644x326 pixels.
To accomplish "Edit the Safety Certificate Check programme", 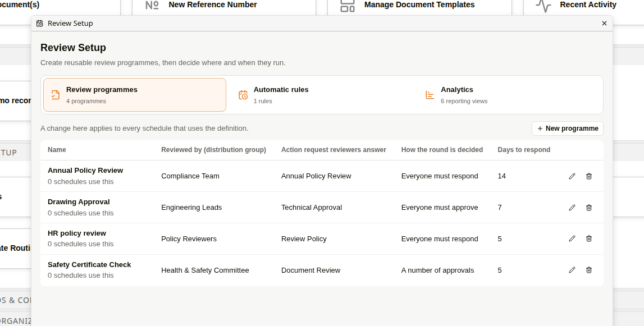I will [572, 270].
